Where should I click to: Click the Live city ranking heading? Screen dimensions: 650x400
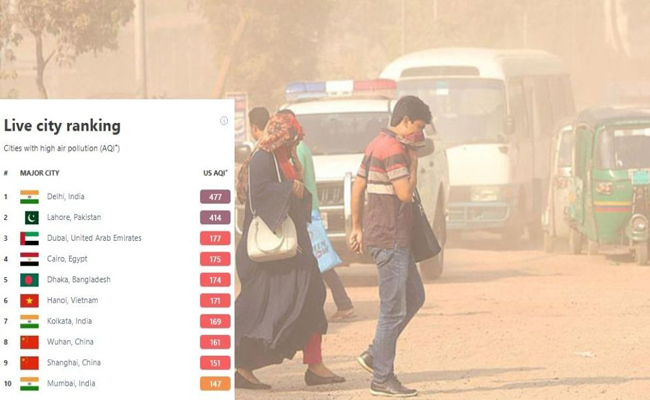click(x=62, y=126)
